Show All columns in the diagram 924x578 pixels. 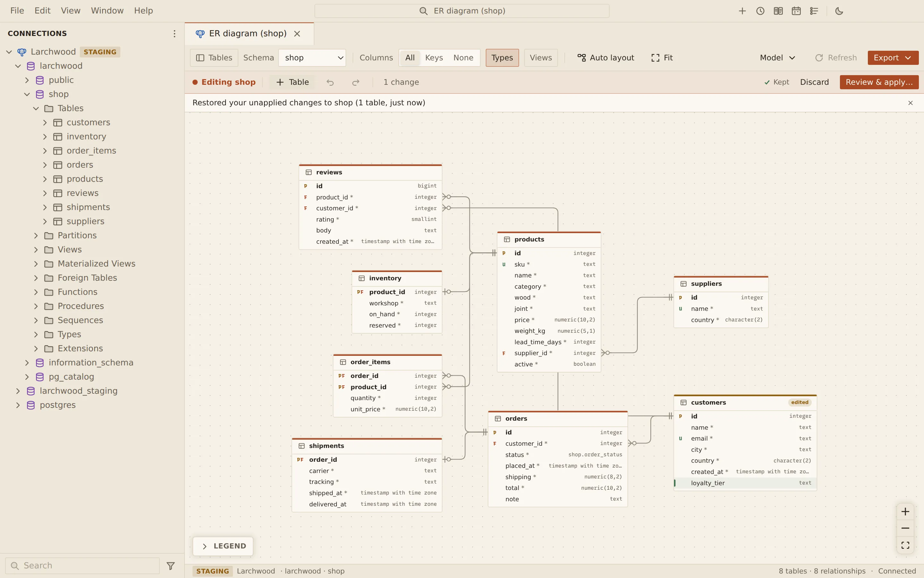[x=410, y=58]
